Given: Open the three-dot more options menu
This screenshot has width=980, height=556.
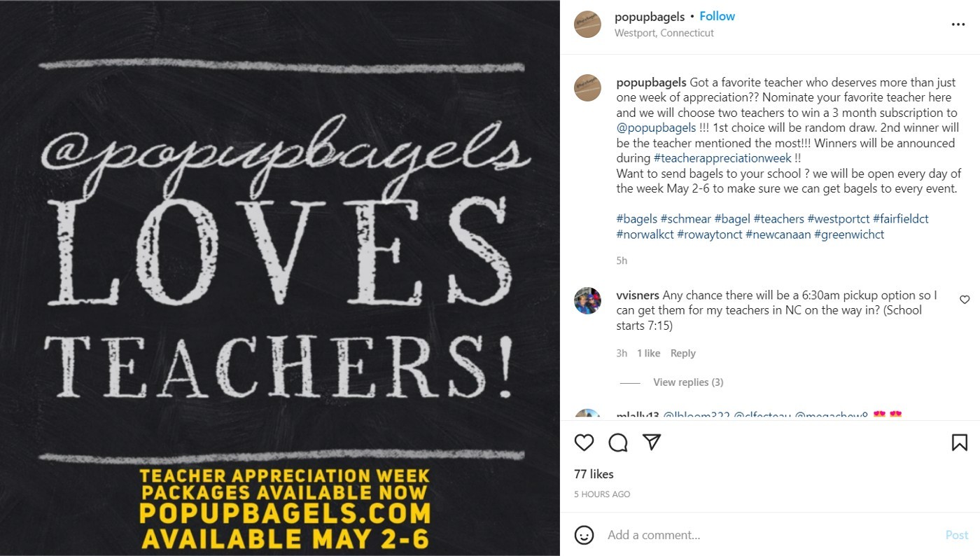Looking at the screenshot, I should [x=958, y=25].
